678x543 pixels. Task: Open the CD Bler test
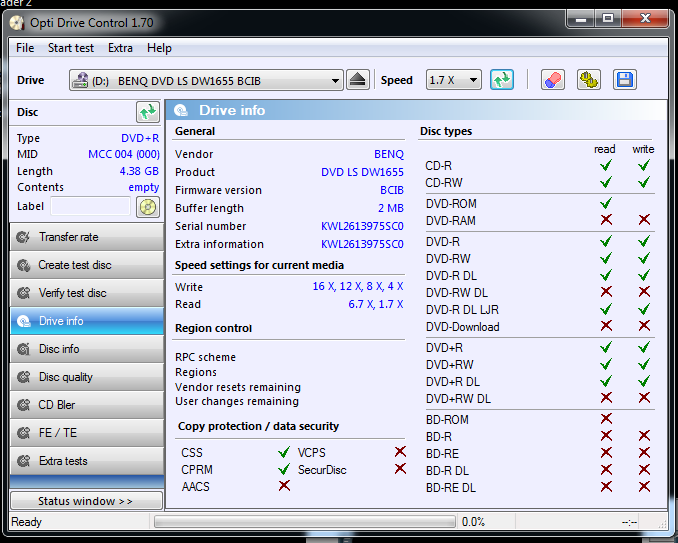tap(87, 405)
